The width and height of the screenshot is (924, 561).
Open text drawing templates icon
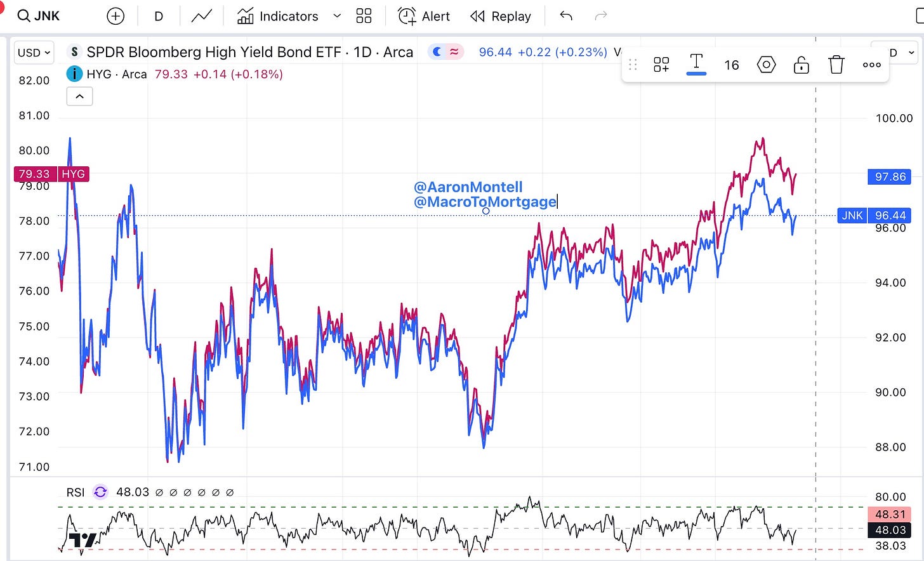click(661, 65)
